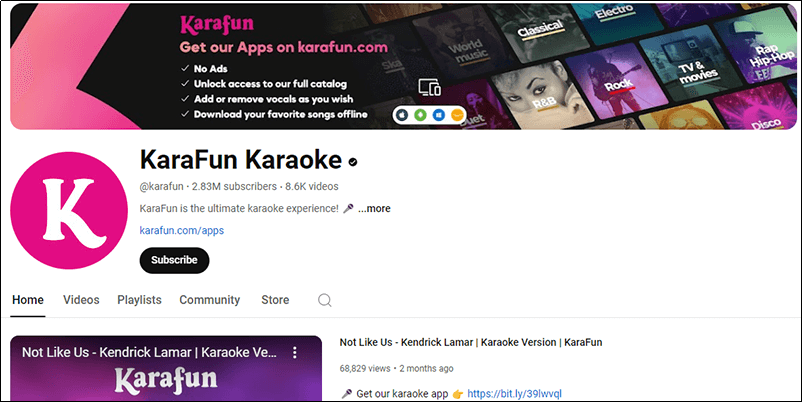Open the https://bit.ly/39lwvql link
Screen dimensions: 803x403
pos(514,394)
